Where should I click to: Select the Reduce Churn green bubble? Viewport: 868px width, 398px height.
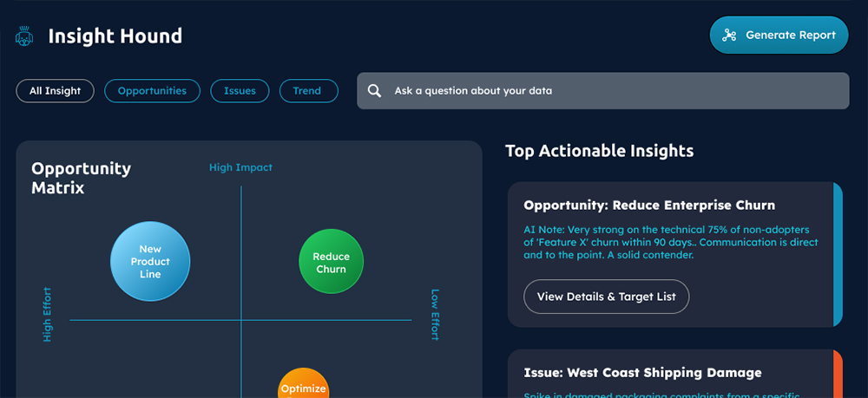click(331, 263)
